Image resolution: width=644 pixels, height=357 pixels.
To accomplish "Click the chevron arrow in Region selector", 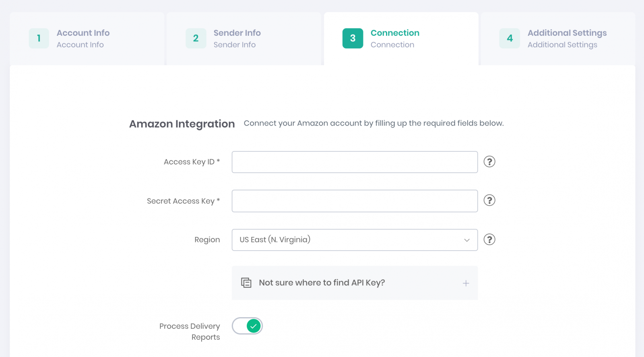I will pos(466,240).
